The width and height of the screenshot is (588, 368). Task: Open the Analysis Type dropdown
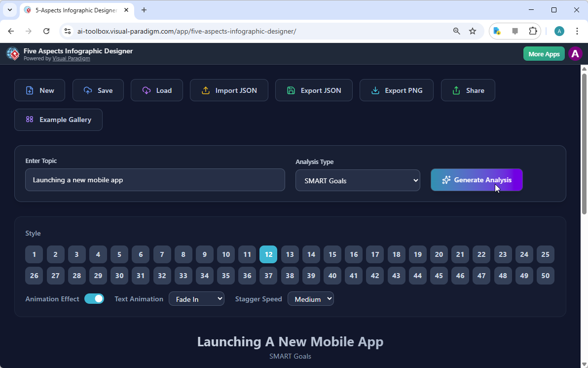click(x=358, y=180)
